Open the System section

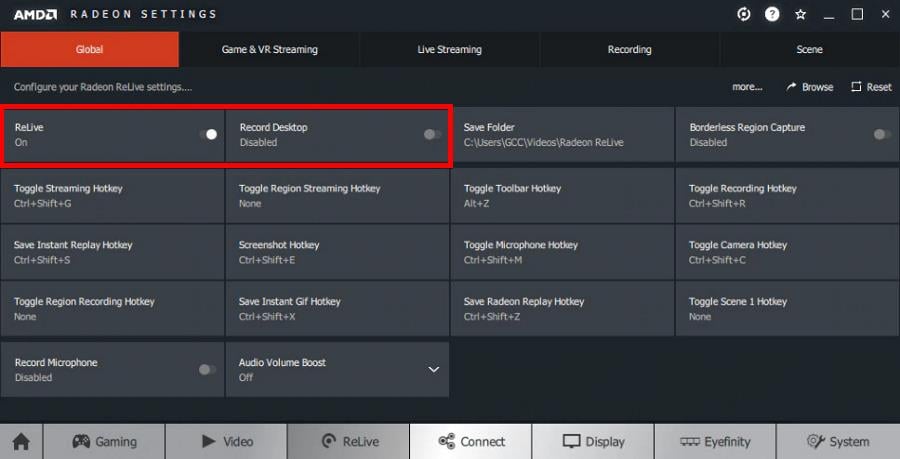pyautogui.click(x=837, y=441)
